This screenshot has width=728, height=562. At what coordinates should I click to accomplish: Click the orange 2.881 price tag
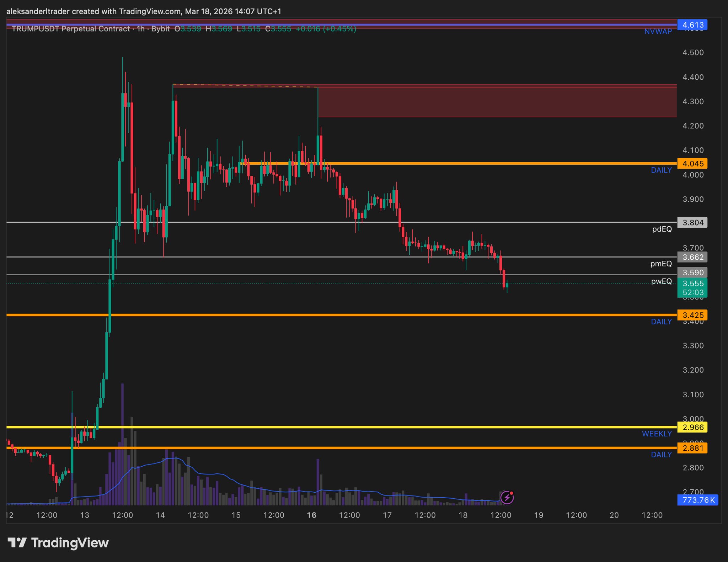point(692,448)
